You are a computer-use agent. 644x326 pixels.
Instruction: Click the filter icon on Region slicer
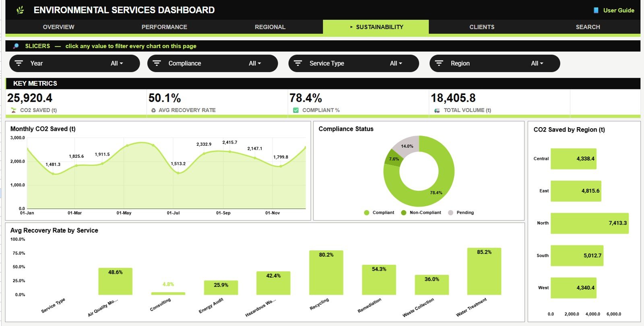[439, 63]
